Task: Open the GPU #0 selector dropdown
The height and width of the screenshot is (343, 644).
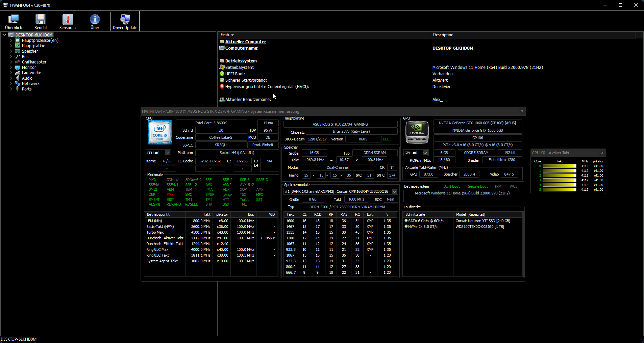Action: (425, 153)
